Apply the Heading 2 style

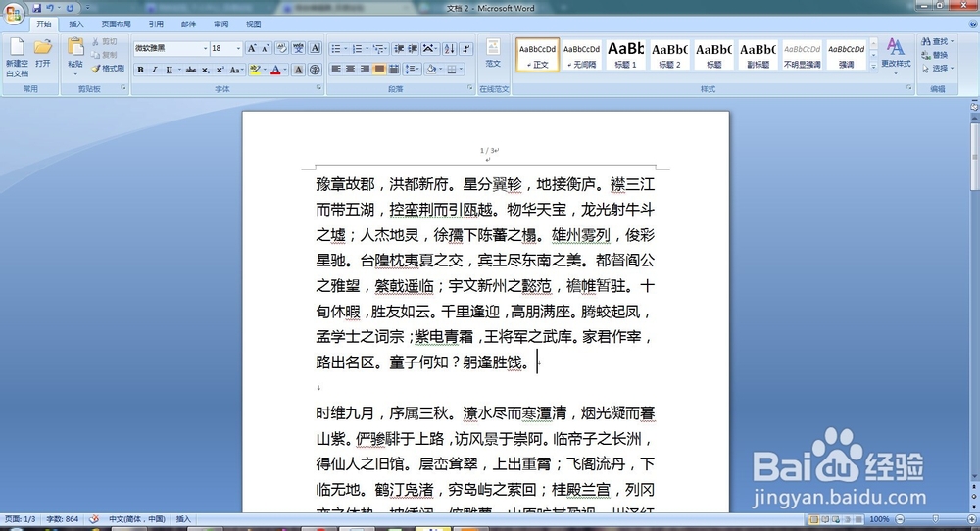click(669, 55)
